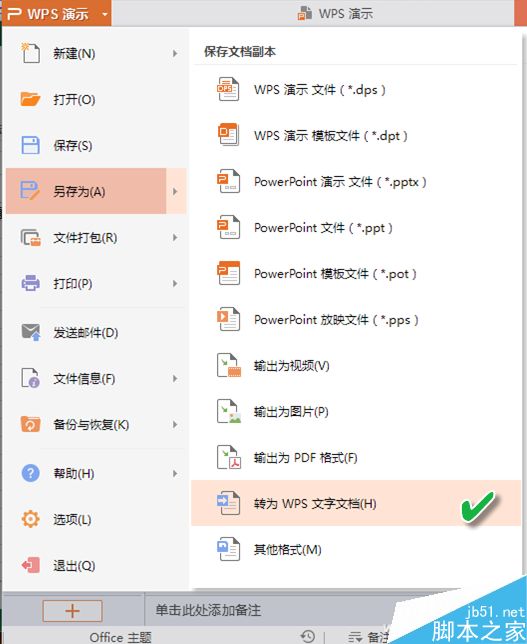This screenshot has height=644, width=527.
Task: Expand the 备份与恢复(K) submenu arrow
Action: tap(175, 424)
